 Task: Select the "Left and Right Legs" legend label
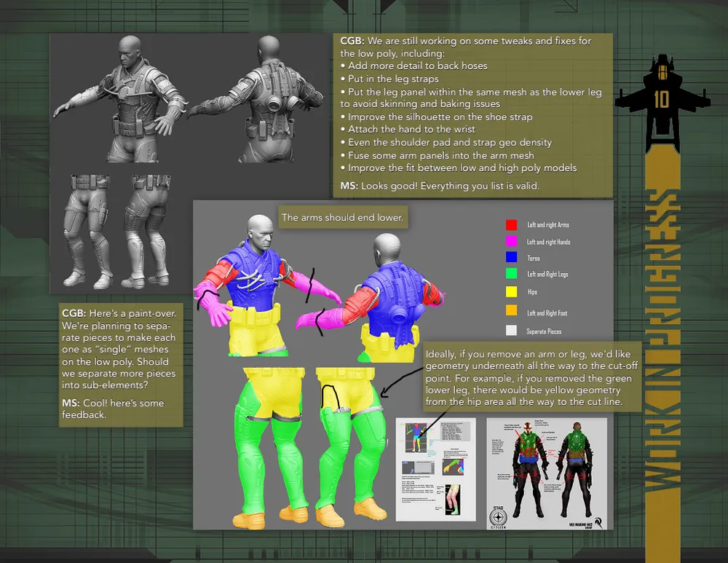pos(547,275)
